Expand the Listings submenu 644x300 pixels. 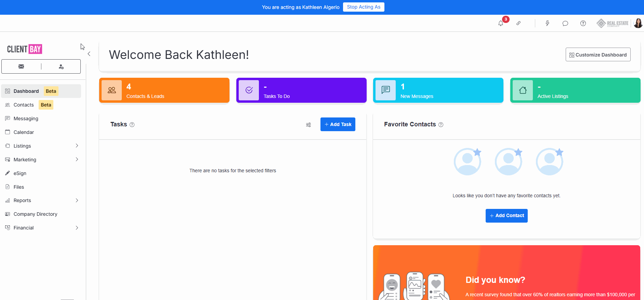(x=77, y=146)
